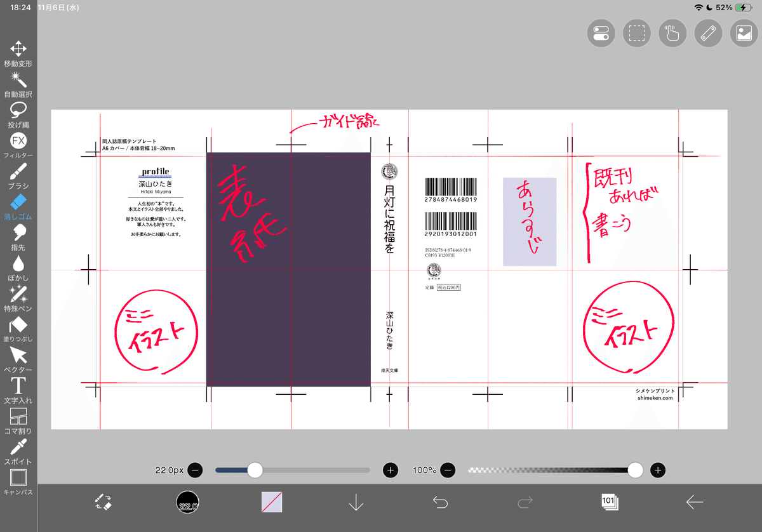762x532 pixels.
Task: Click the profile heading on the flap
Action: 156,171
